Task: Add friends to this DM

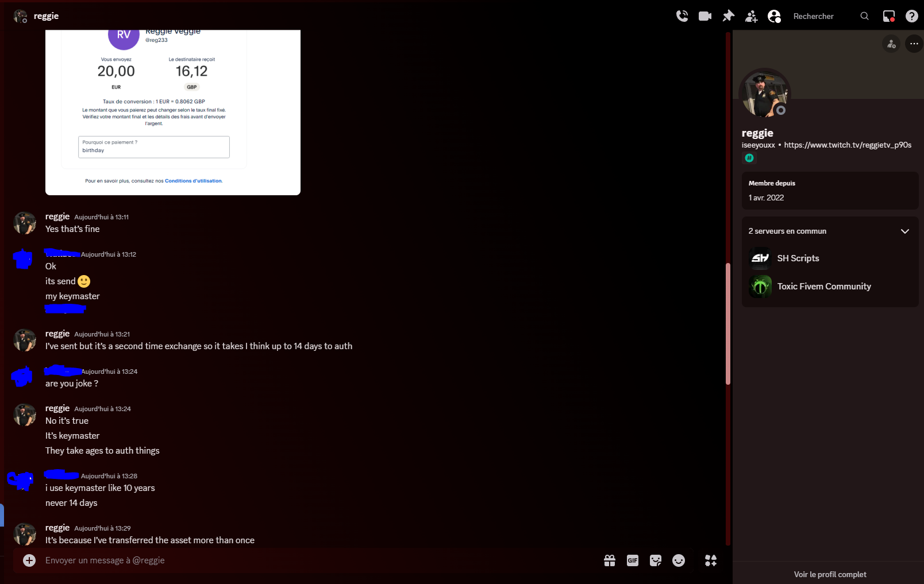Action: (x=751, y=16)
